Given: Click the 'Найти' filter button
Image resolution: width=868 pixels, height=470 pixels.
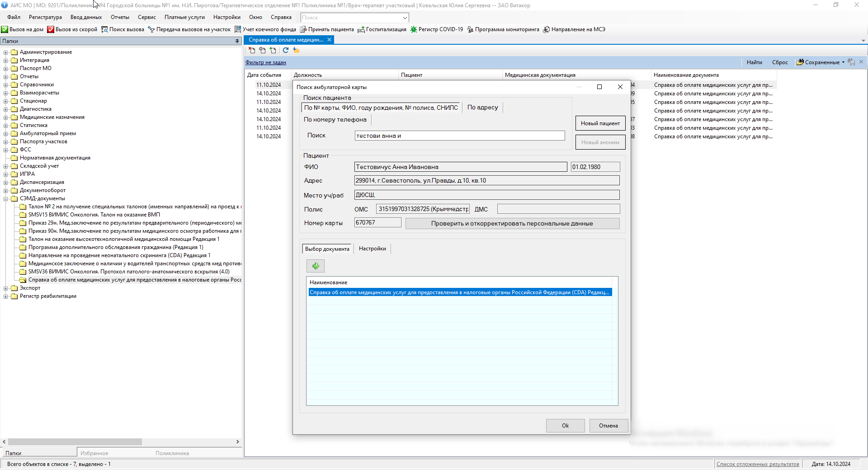Looking at the screenshot, I should 755,62.
